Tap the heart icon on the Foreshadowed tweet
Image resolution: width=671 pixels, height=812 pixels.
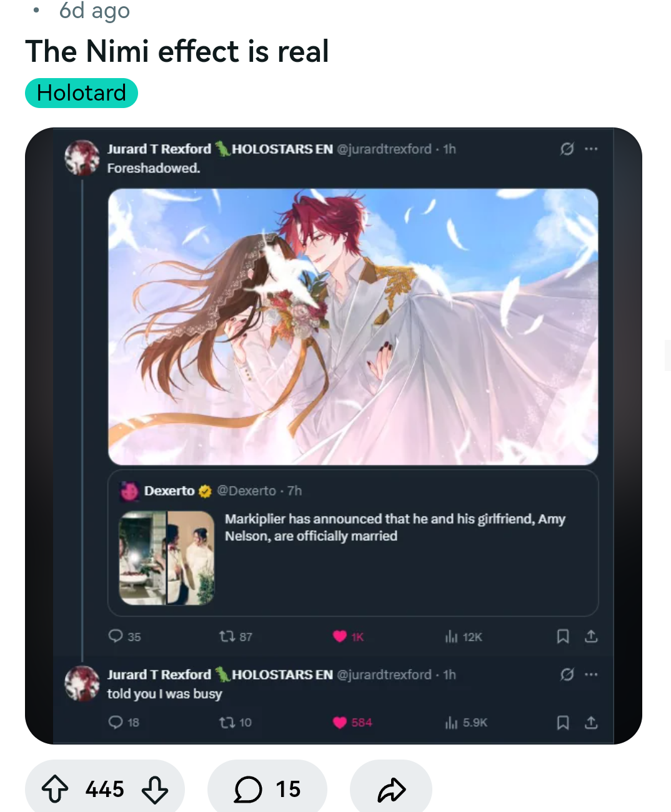click(x=340, y=636)
